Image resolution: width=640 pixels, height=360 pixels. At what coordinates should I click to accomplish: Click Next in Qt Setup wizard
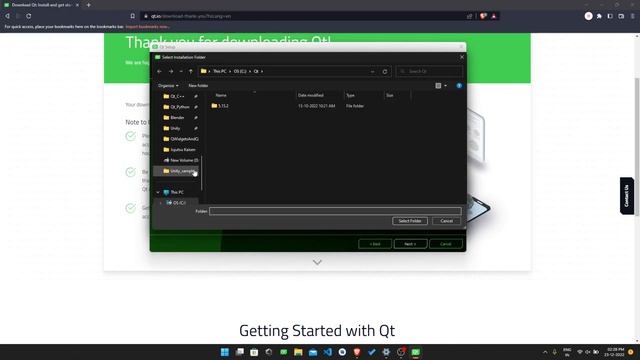tap(410, 244)
